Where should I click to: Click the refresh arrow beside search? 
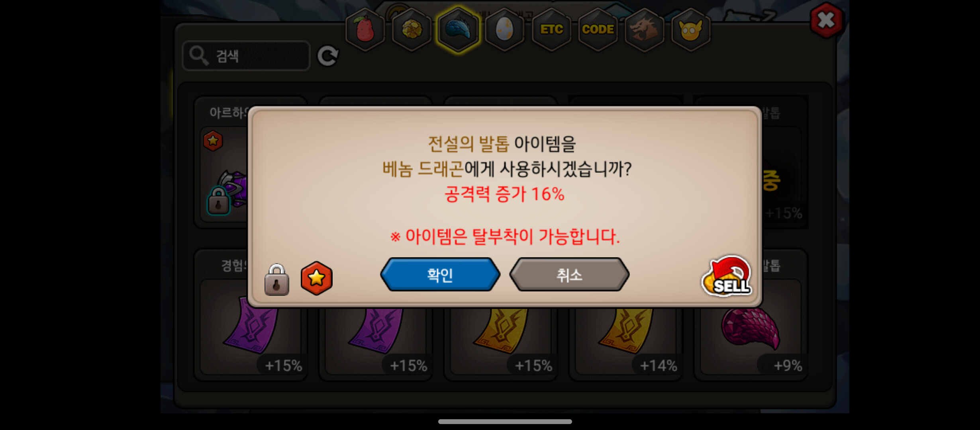[x=328, y=56]
